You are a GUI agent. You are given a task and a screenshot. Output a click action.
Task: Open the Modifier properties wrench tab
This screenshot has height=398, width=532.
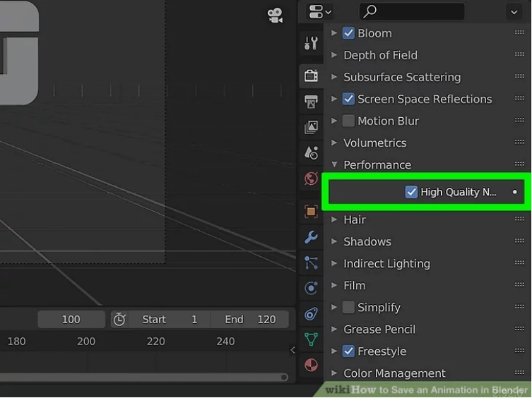click(311, 237)
